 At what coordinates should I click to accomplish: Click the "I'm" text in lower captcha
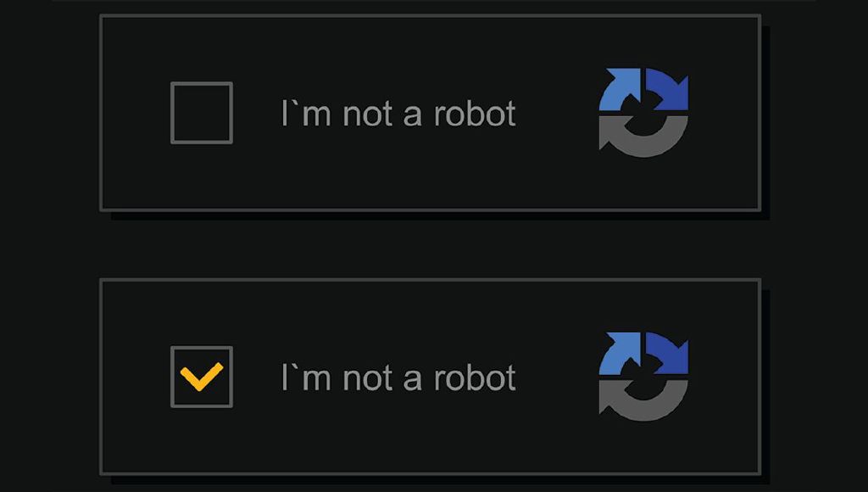pos(306,377)
